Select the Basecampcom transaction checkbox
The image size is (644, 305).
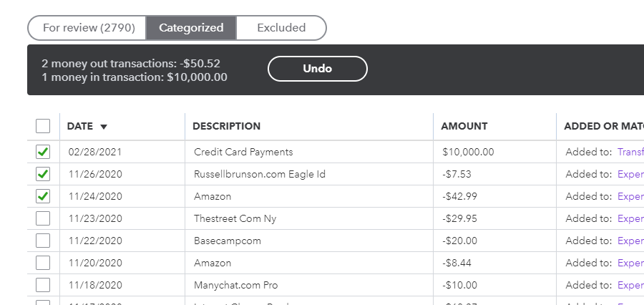click(43, 241)
